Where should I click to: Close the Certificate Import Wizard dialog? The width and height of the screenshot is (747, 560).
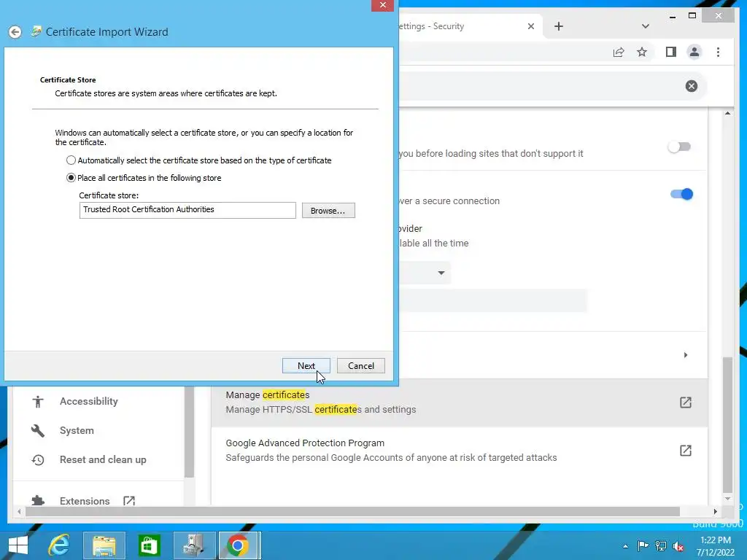(382, 5)
